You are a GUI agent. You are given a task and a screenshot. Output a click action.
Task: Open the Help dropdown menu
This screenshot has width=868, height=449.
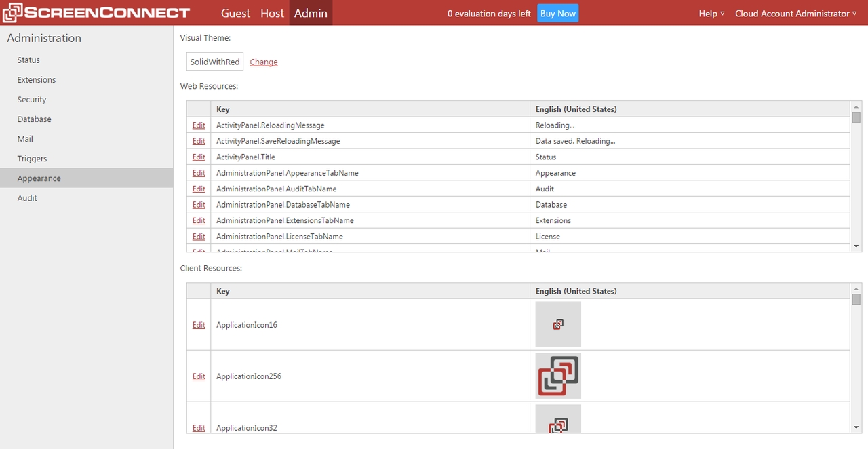coord(711,13)
